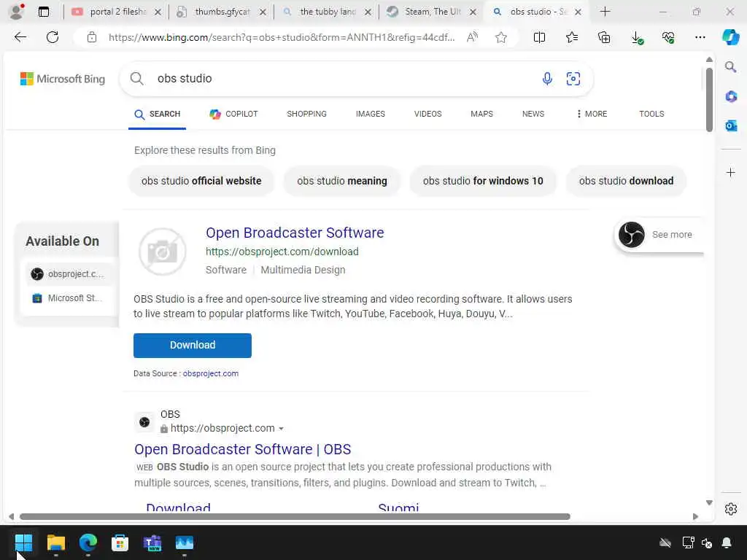Open Microsoft 365 sidebar app
Viewport: 747px width, 560px height.
tap(731, 97)
